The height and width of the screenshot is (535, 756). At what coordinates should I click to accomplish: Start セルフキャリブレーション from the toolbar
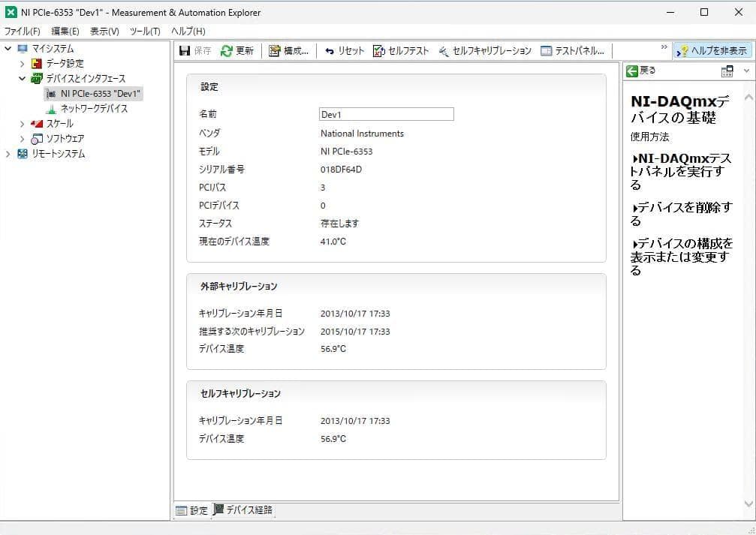pos(444,51)
